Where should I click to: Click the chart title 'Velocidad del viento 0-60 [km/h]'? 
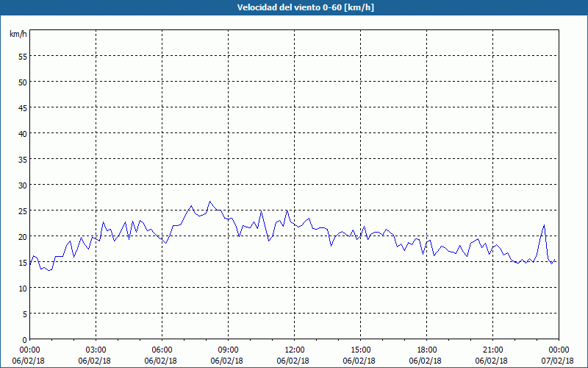tap(305, 7)
